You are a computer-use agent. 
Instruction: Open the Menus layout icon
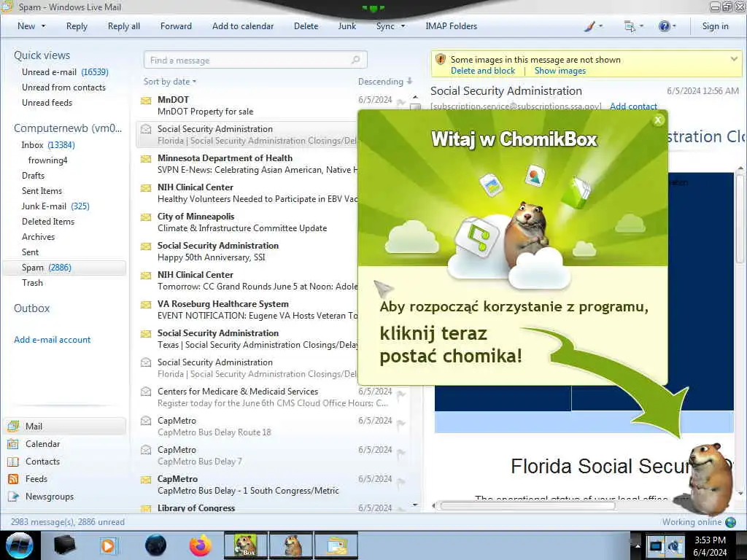[634, 26]
